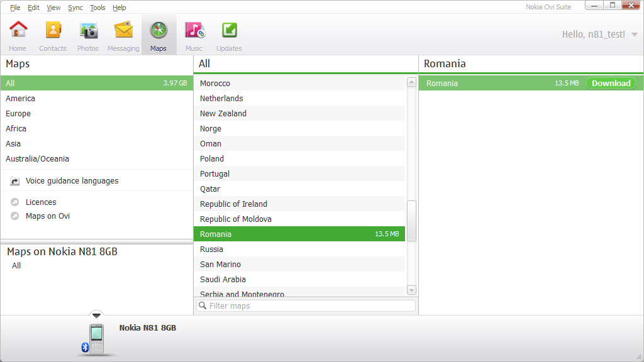
Task: Open the Edit menu
Action: [x=34, y=8]
